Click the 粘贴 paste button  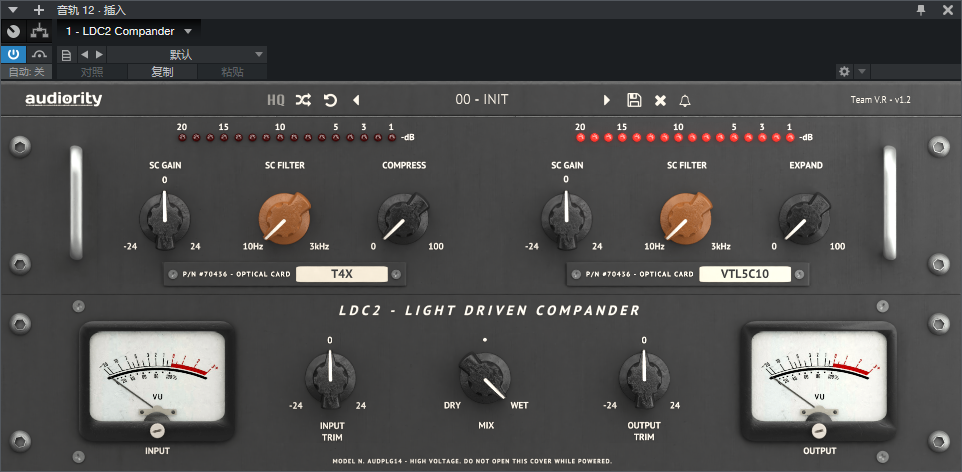233,72
